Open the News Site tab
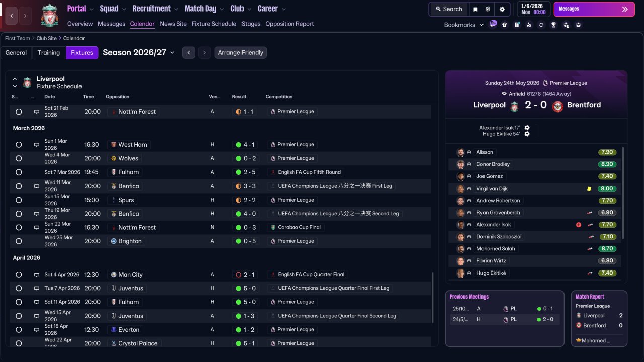The height and width of the screenshot is (362, 644). pyautogui.click(x=173, y=24)
